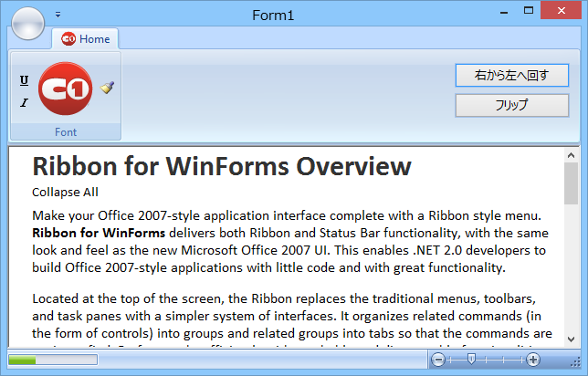This screenshot has height=376, width=588.
Task: Click the zoom out minus icon
Action: tap(438, 360)
